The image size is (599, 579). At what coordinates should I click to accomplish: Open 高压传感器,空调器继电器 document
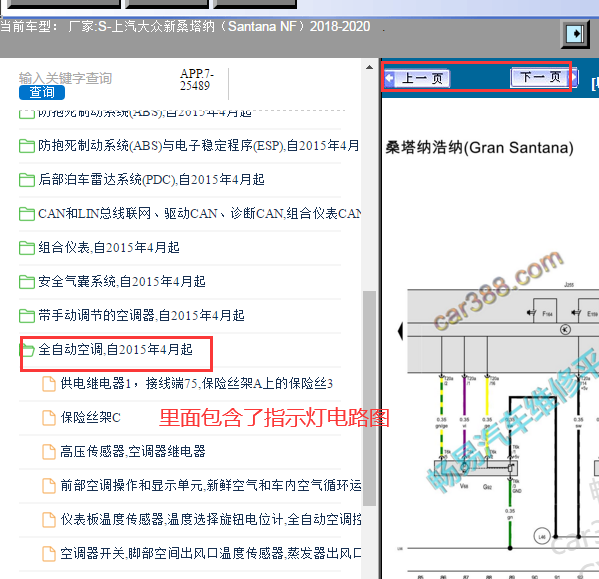tap(133, 451)
